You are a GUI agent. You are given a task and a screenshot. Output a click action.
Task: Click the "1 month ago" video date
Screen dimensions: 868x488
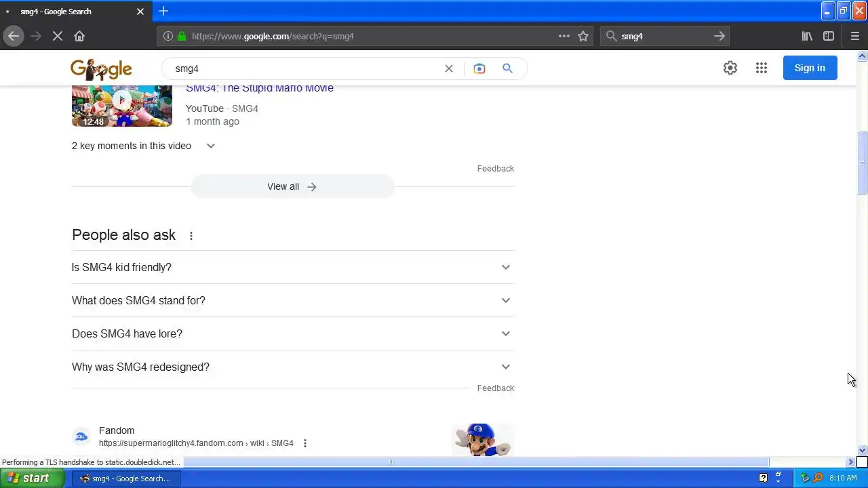point(212,121)
